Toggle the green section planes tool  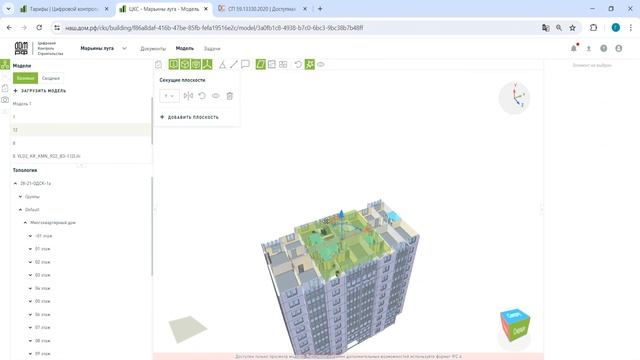(260, 64)
